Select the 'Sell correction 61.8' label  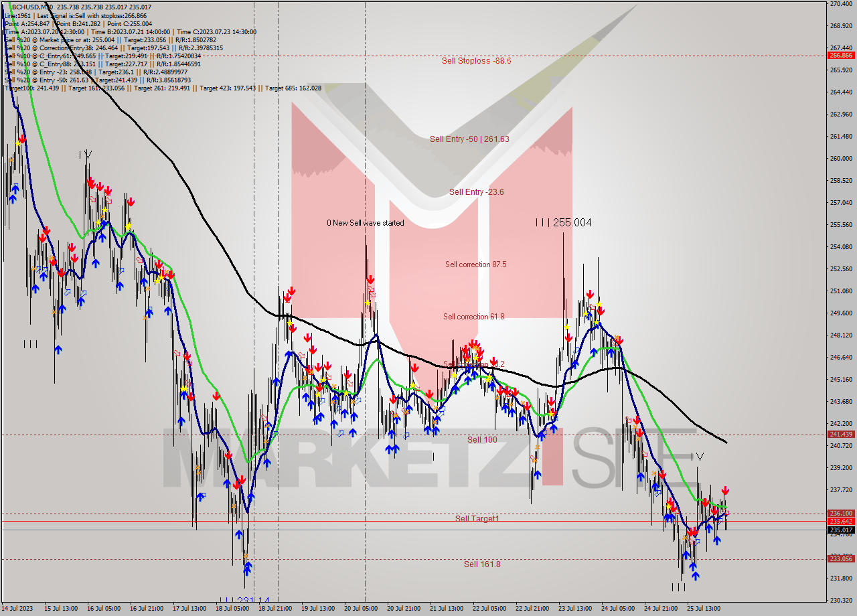click(x=473, y=317)
